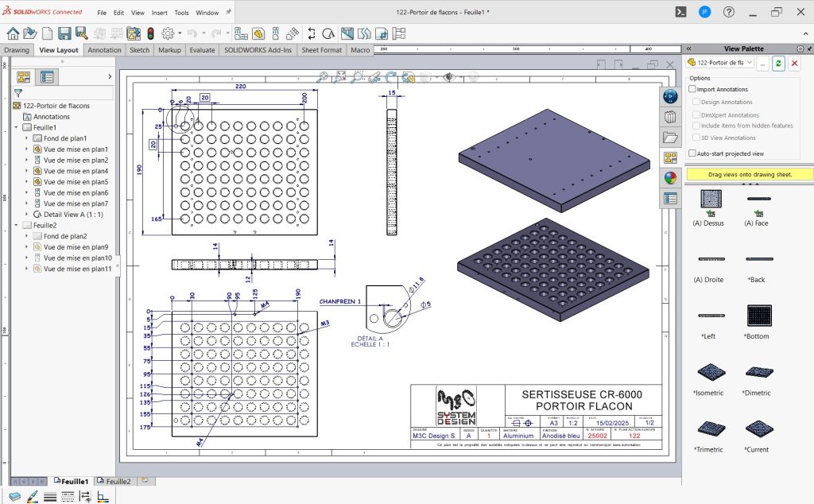Switch to the Annotation tab
This screenshot has width=814, height=504.
pos(104,50)
